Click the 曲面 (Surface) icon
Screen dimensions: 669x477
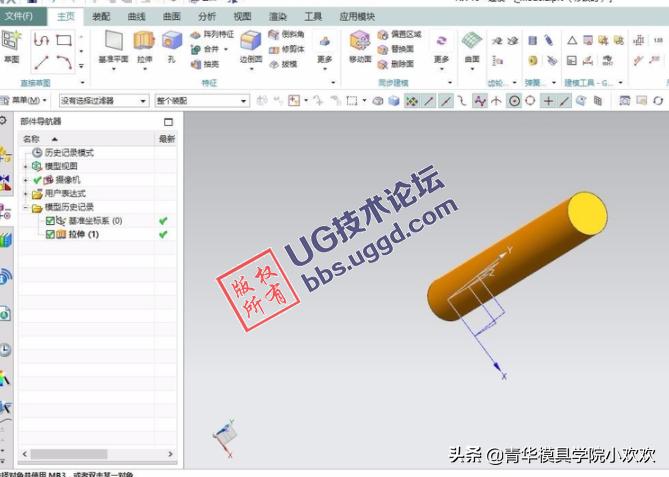click(472, 41)
